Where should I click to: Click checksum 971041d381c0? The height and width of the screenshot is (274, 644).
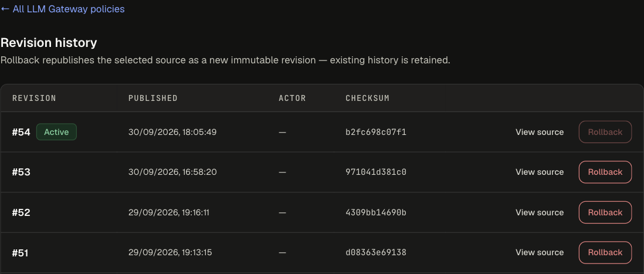click(x=376, y=172)
